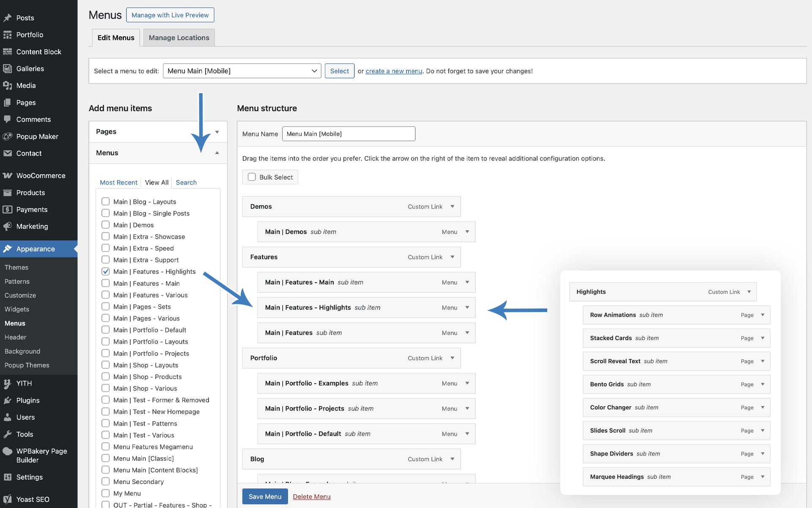Screen dimensions: 812x508
Task: Uncheck Main | Features - Highlights checkbox
Action: [x=106, y=271]
